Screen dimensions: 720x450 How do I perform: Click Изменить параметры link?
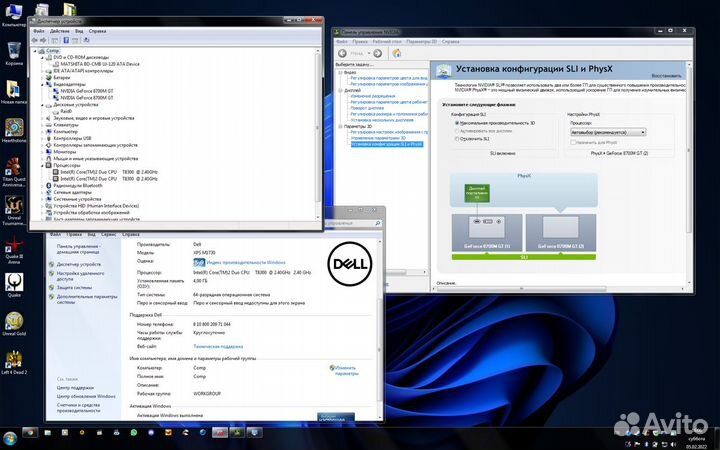346,371
